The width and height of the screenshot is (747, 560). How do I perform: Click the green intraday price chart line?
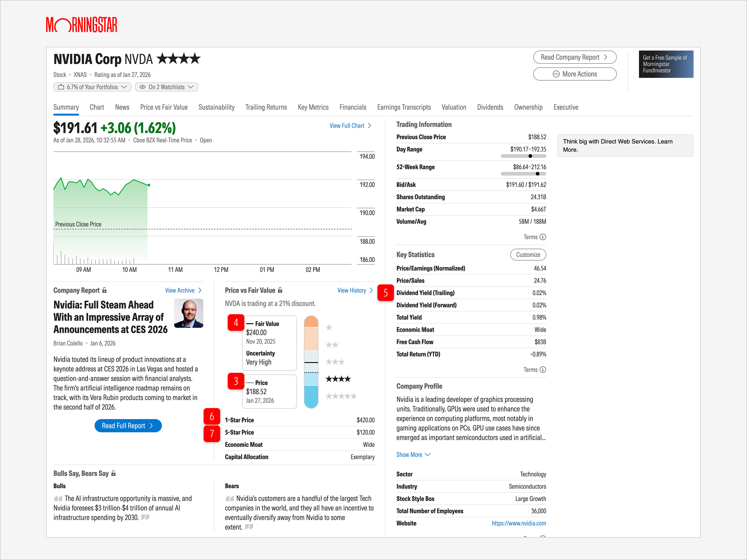pyautogui.click(x=101, y=186)
